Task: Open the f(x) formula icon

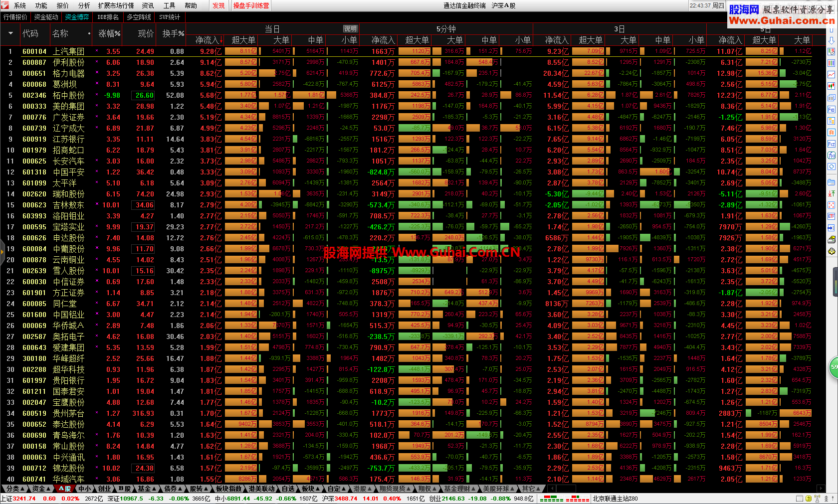Action: tap(832, 156)
